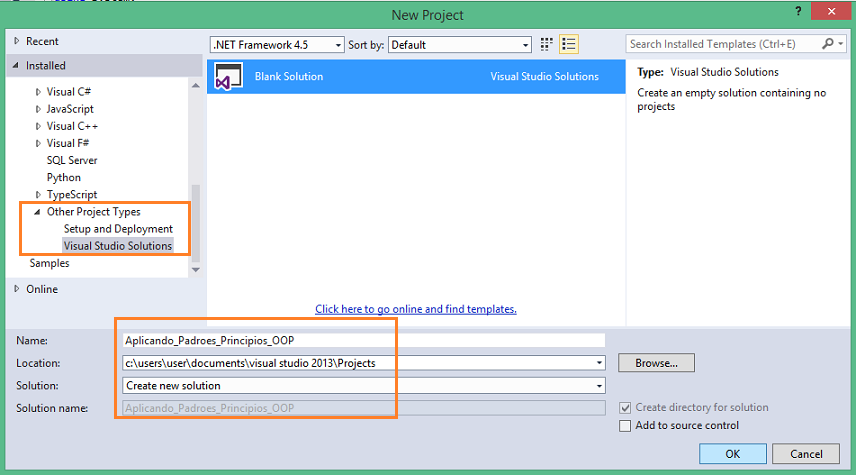The width and height of the screenshot is (856, 475).
Task: Select SQL Server in the tree
Action: (x=72, y=161)
